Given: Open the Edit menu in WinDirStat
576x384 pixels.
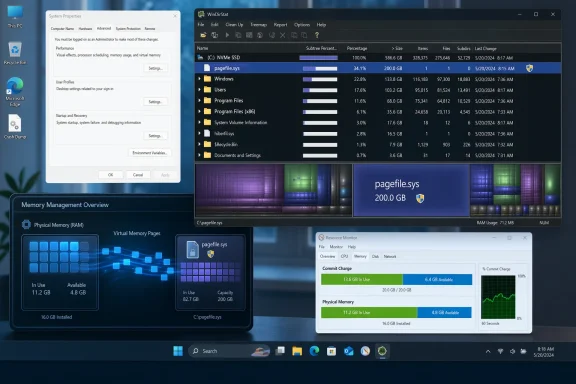Looking at the screenshot, I should click(x=215, y=25).
